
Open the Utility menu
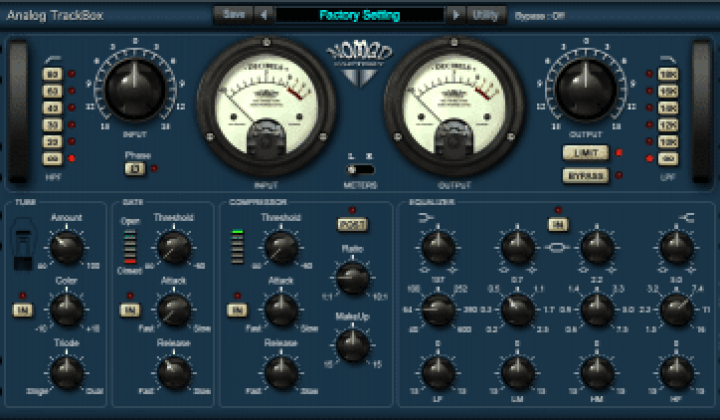[486, 15]
